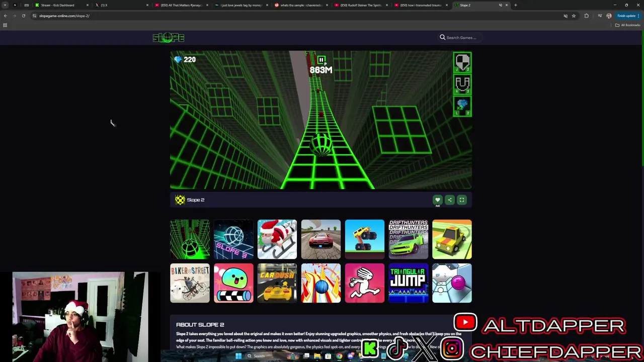
Task: Reload the current page
Action: point(24,16)
